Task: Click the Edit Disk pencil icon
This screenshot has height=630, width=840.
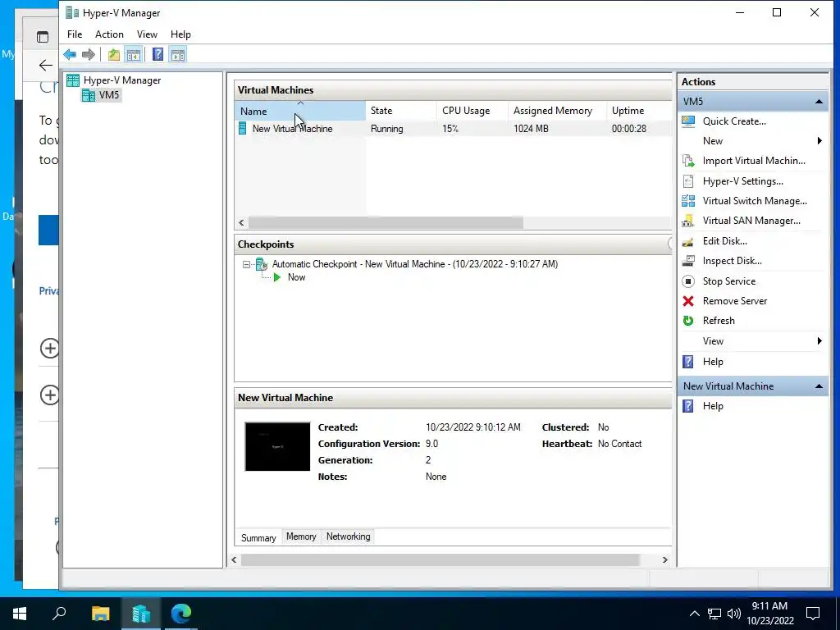Action: 688,241
